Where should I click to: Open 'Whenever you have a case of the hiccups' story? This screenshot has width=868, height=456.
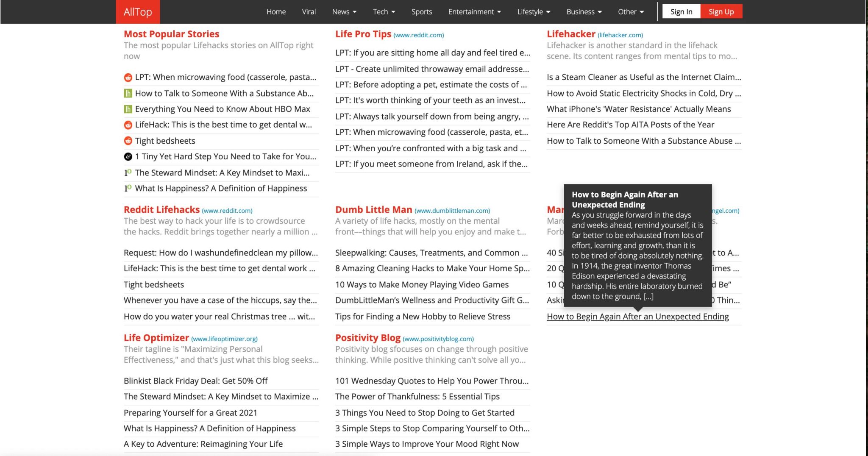coord(220,300)
